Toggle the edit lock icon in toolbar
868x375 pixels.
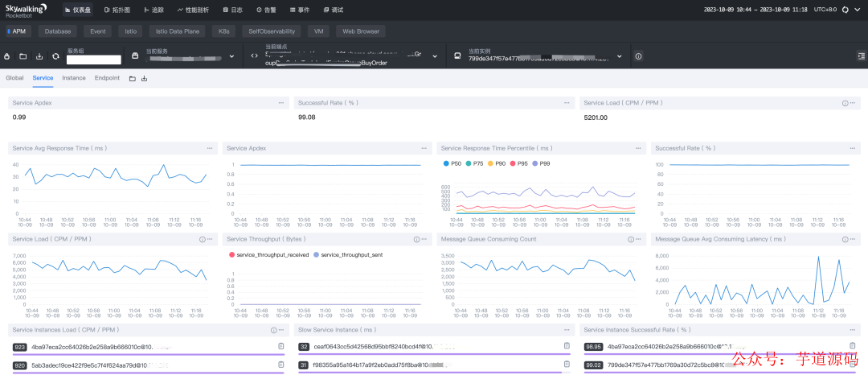7,56
